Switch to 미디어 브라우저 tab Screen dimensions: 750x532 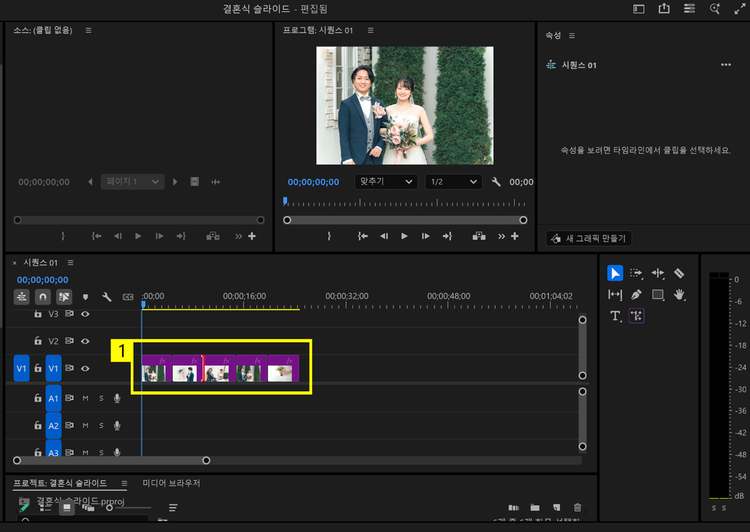(171, 483)
